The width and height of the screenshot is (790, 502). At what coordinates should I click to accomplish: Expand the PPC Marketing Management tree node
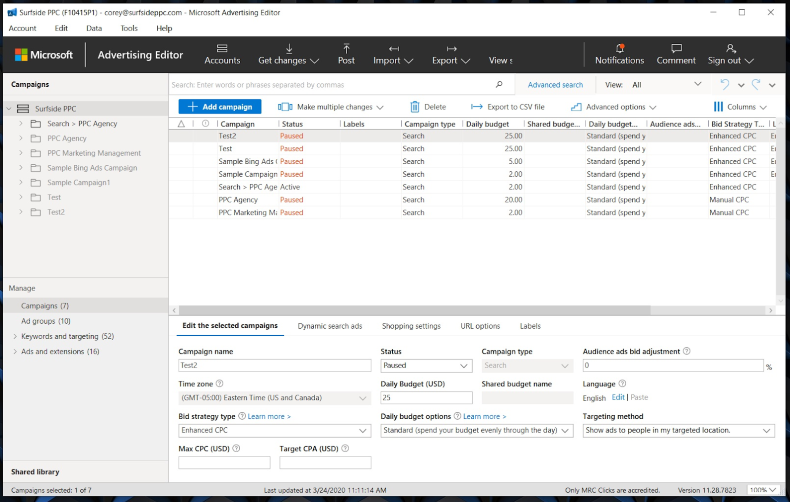(21, 153)
